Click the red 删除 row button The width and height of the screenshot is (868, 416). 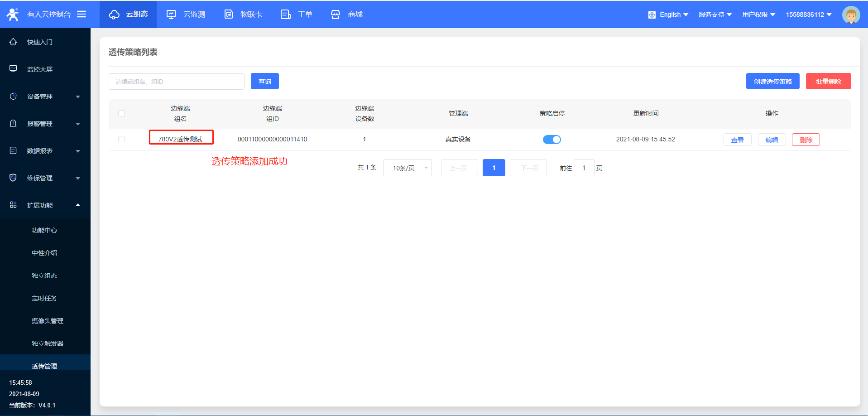pos(806,140)
